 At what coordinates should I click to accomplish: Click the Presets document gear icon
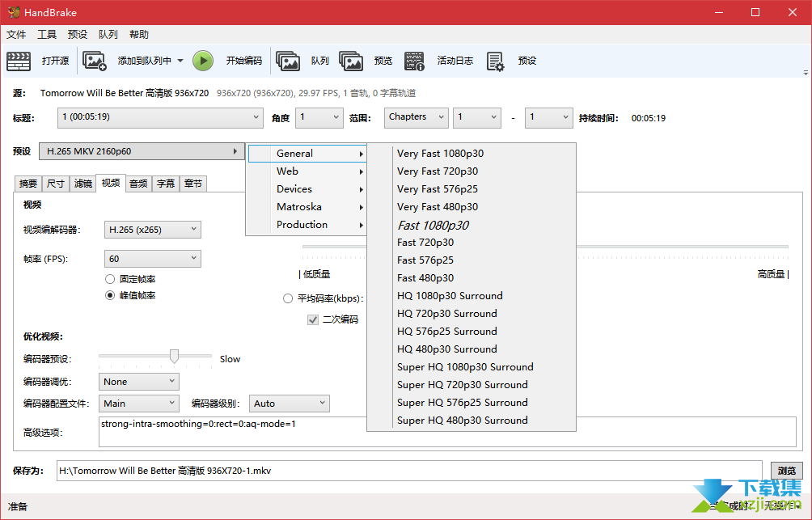495,61
